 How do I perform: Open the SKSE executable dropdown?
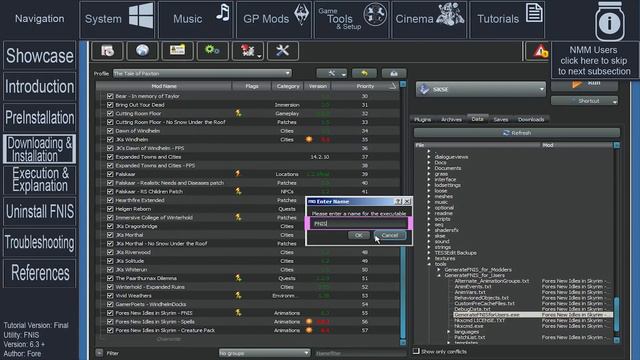481,89
